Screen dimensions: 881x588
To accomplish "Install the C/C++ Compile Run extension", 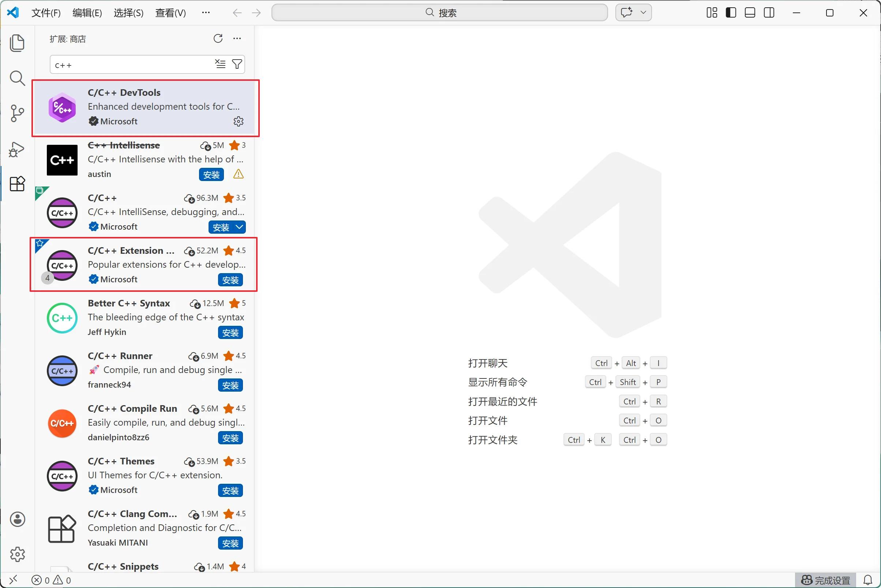I will [x=230, y=438].
